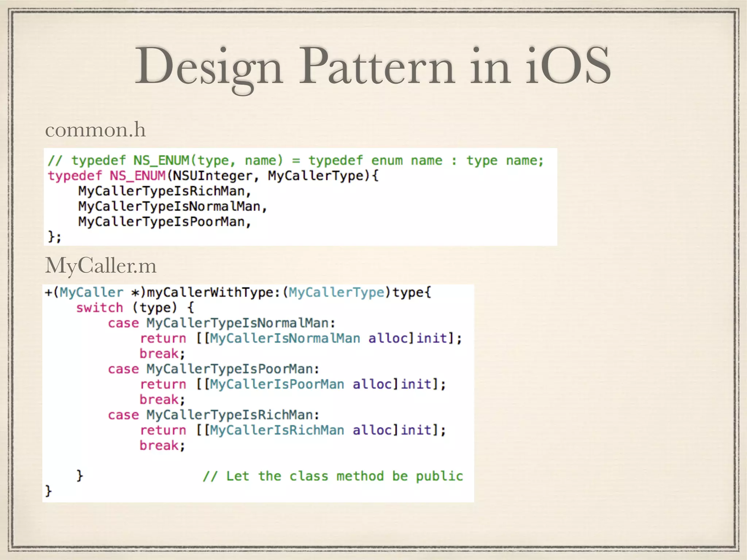
Task: Select the 'MyCaller.m' file label
Action: [x=101, y=265]
